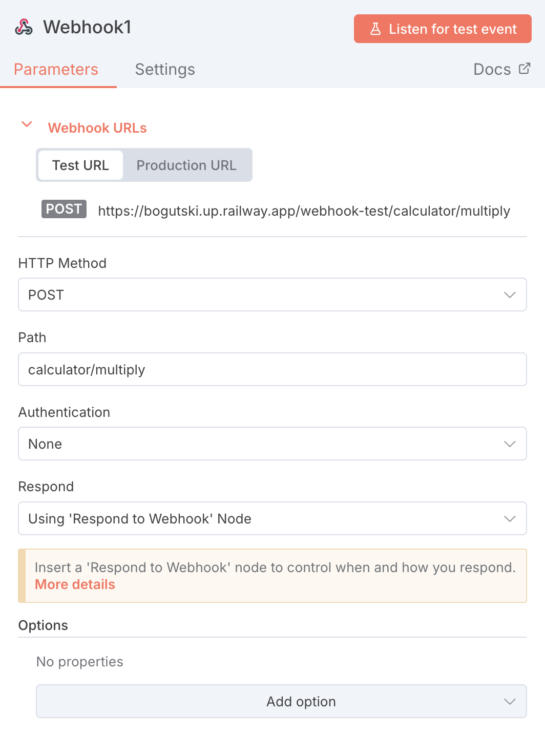The width and height of the screenshot is (545, 756).
Task: Click the Webhook node icon
Action: [24, 27]
